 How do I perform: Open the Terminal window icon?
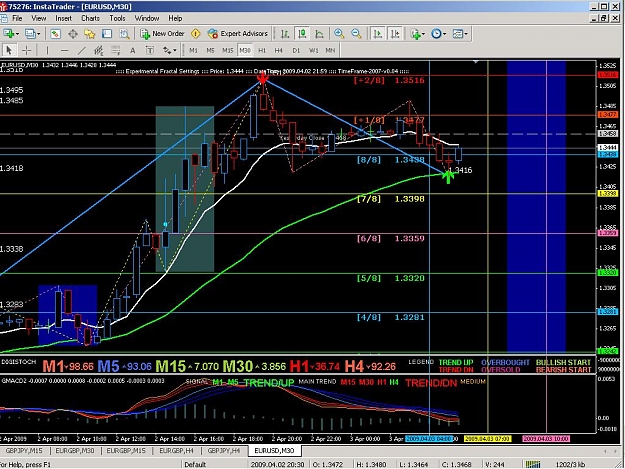coord(107,34)
